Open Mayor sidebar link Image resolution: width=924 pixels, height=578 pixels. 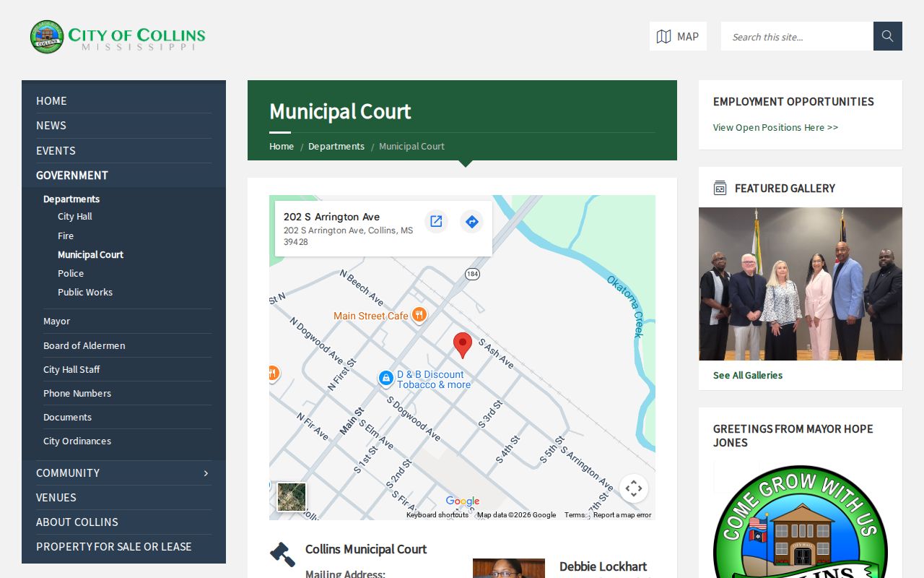click(x=56, y=321)
